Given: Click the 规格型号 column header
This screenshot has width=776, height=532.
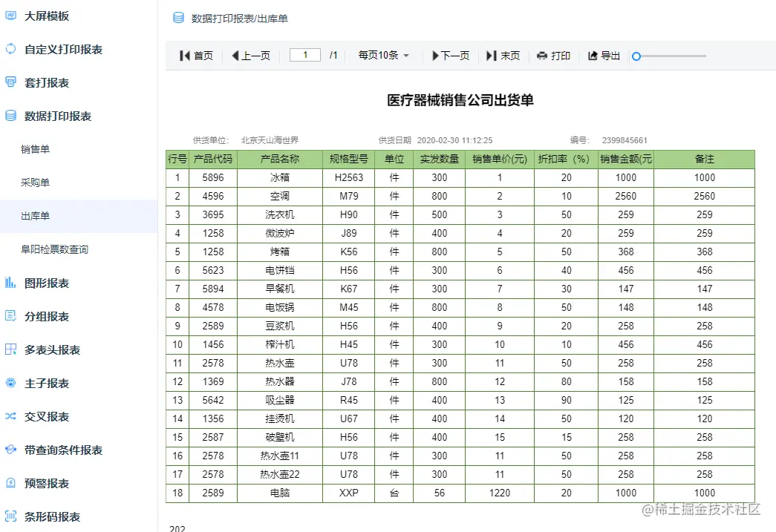Looking at the screenshot, I should point(349,160).
